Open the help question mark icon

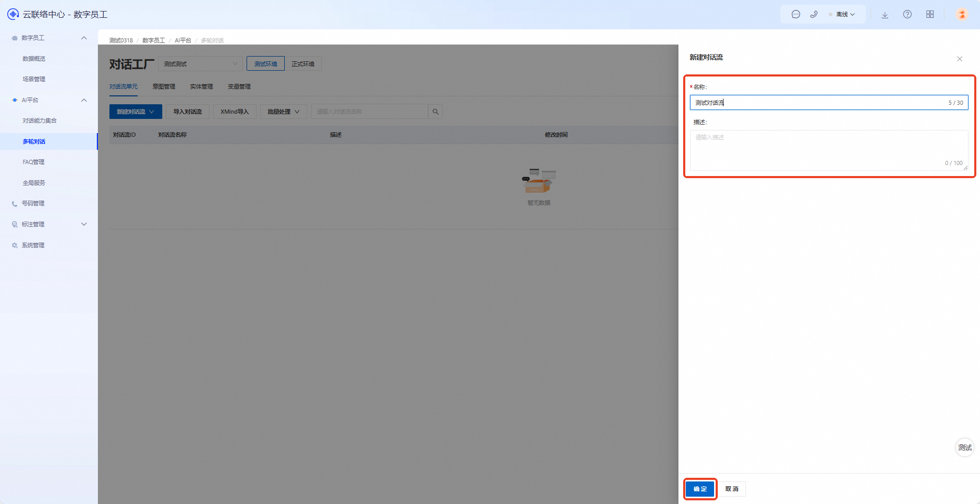pos(907,15)
